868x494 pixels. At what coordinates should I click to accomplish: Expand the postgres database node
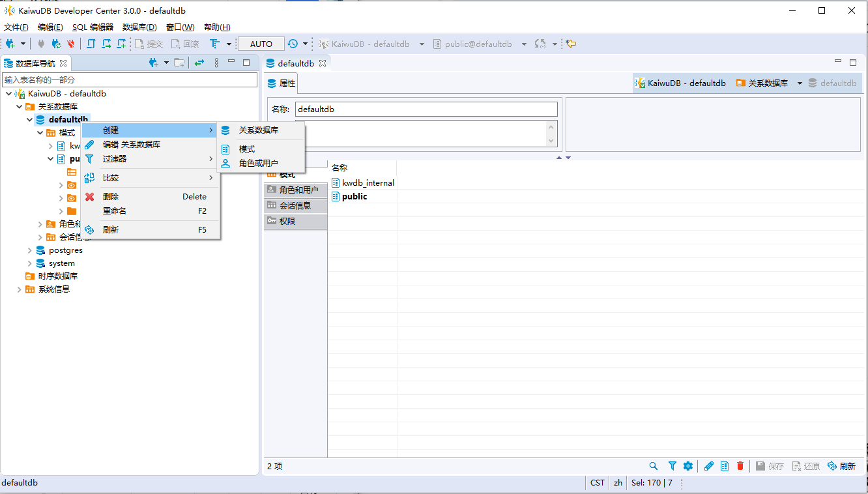coord(30,250)
